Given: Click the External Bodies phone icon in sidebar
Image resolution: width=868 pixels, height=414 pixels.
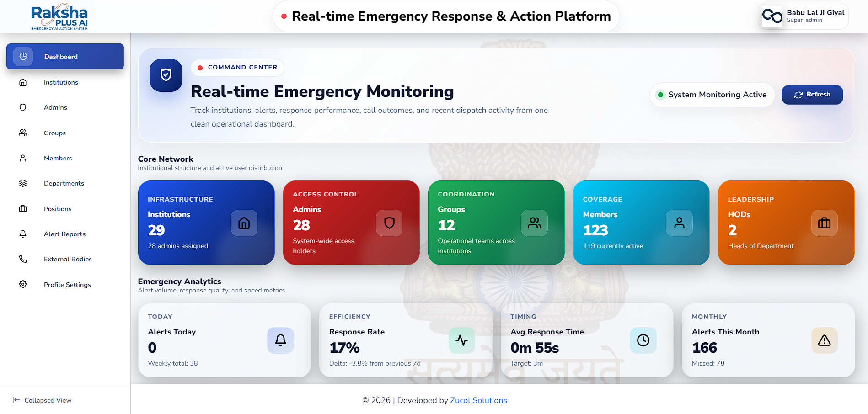Looking at the screenshot, I should (x=23, y=259).
